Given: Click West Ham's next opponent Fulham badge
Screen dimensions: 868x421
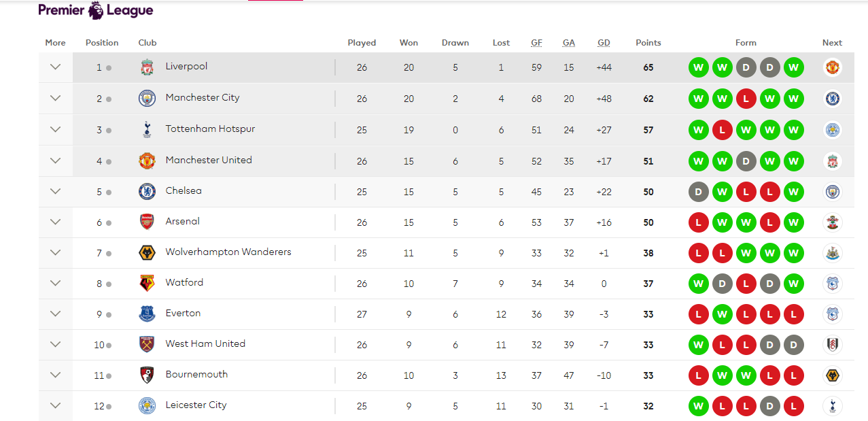Looking at the screenshot, I should click(832, 345).
